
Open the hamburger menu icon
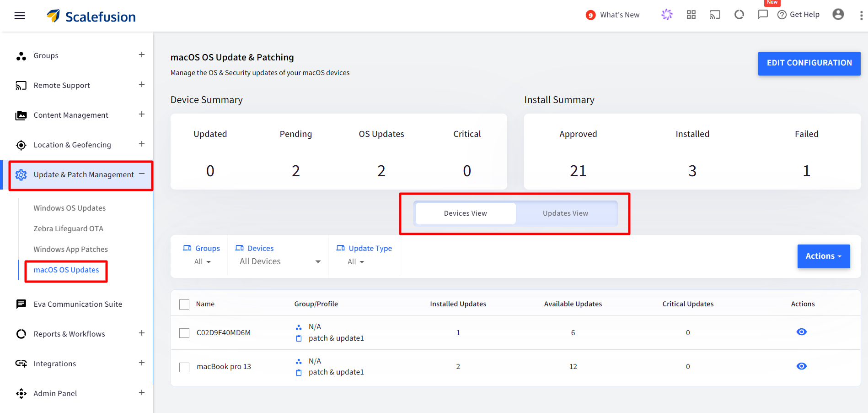point(20,16)
